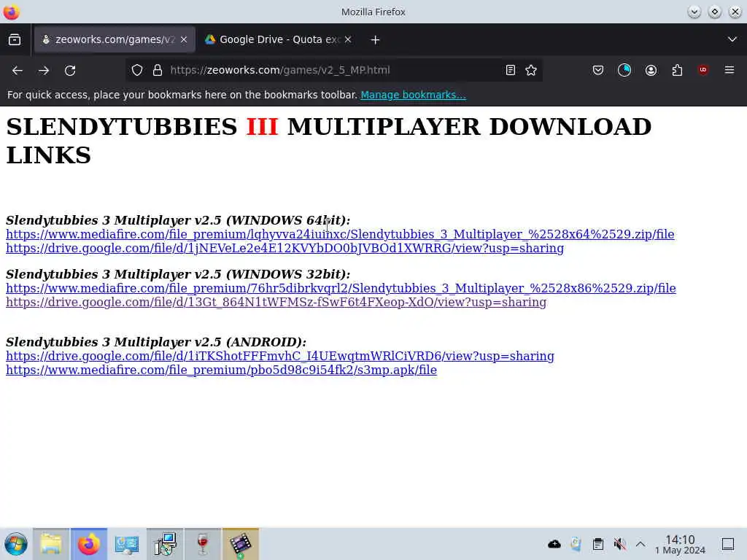
Task: Open the video editor film taskbar icon
Action: coord(241,544)
